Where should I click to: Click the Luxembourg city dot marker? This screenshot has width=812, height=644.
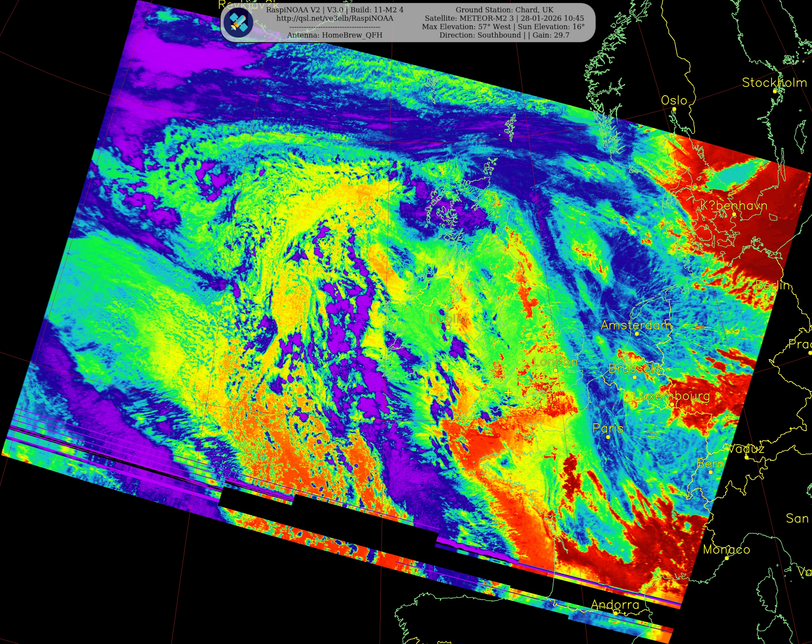pyautogui.click(x=672, y=405)
